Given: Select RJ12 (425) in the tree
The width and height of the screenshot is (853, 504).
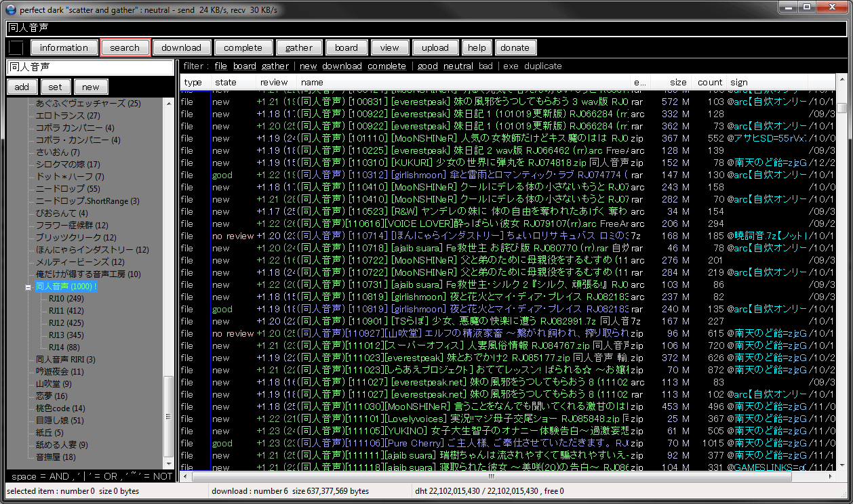Looking at the screenshot, I should point(66,323).
